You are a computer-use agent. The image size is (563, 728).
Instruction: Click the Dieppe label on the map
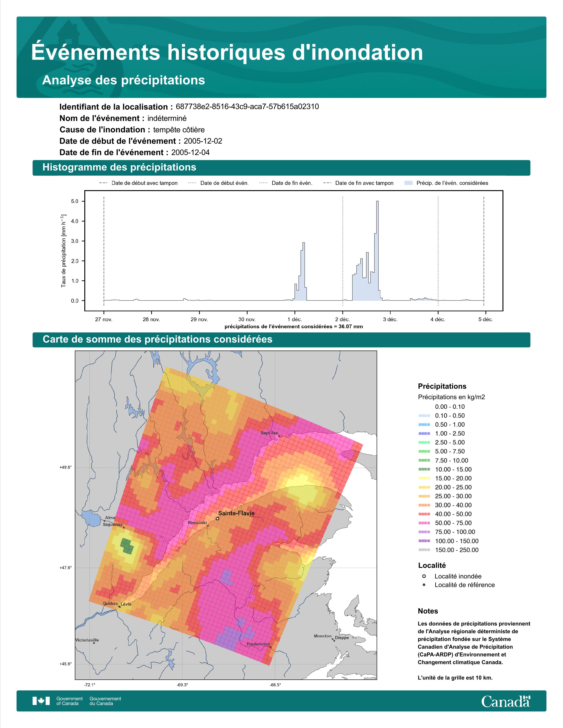(342, 638)
